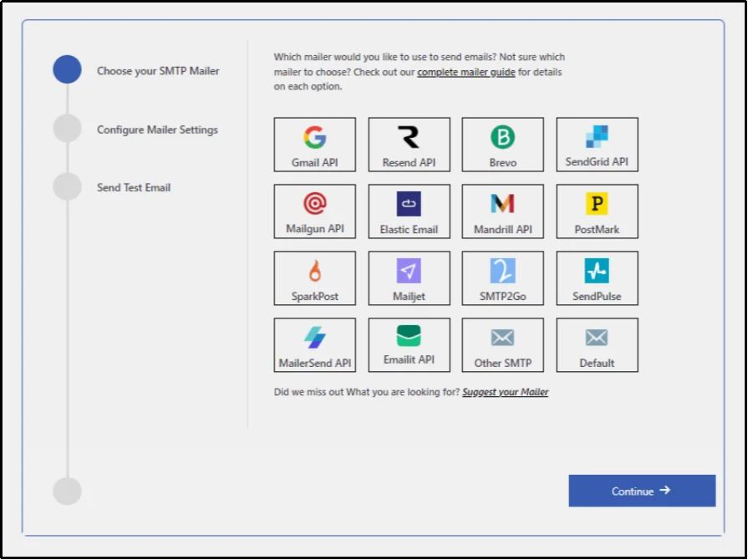Click the Continue button

coord(642,491)
